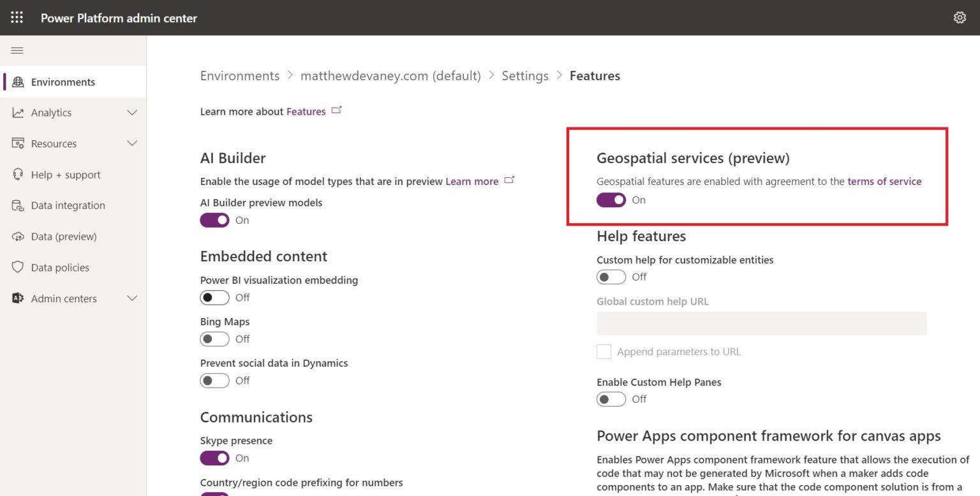Open Data (preview) from the sidebar
Viewport: 980px width, 496px height.
[63, 236]
